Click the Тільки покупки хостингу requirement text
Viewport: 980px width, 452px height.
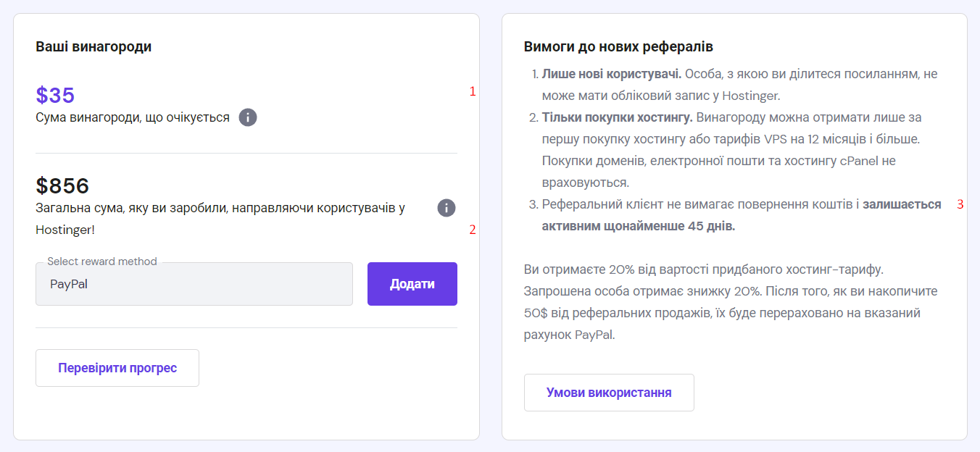(x=617, y=117)
